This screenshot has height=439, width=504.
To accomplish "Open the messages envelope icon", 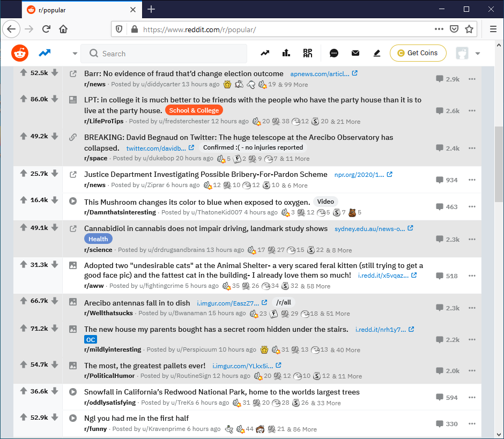I will (x=355, y=53).
